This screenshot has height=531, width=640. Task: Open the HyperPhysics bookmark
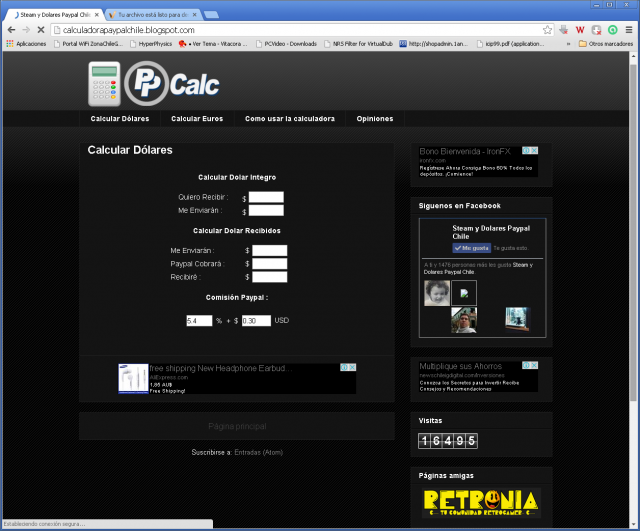151,44
